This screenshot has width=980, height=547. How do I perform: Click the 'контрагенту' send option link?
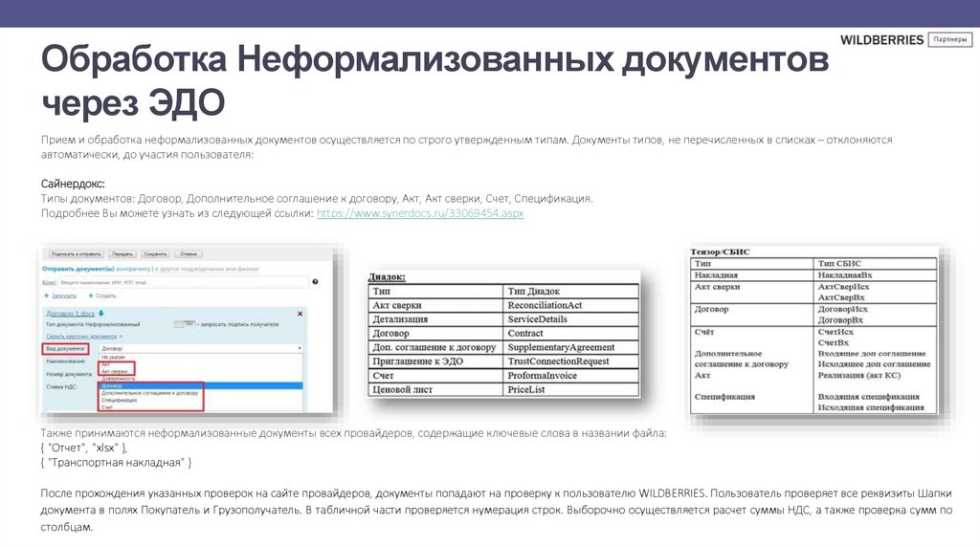[x=132, y=269]
